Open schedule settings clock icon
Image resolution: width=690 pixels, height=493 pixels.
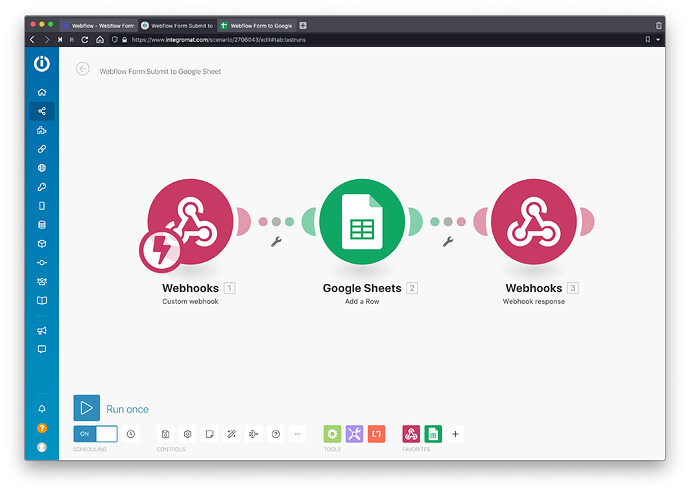131,434
